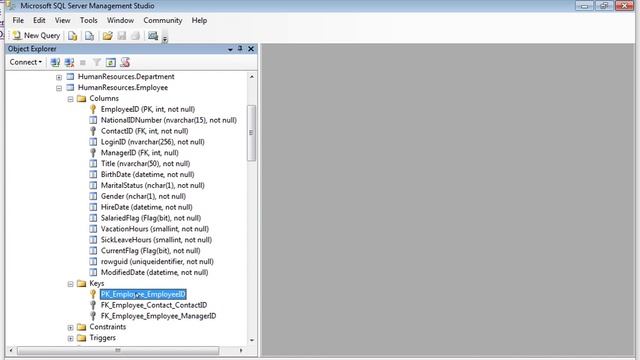Click the Disconnect server icon
Screen dimensions: 640x360
69,62
